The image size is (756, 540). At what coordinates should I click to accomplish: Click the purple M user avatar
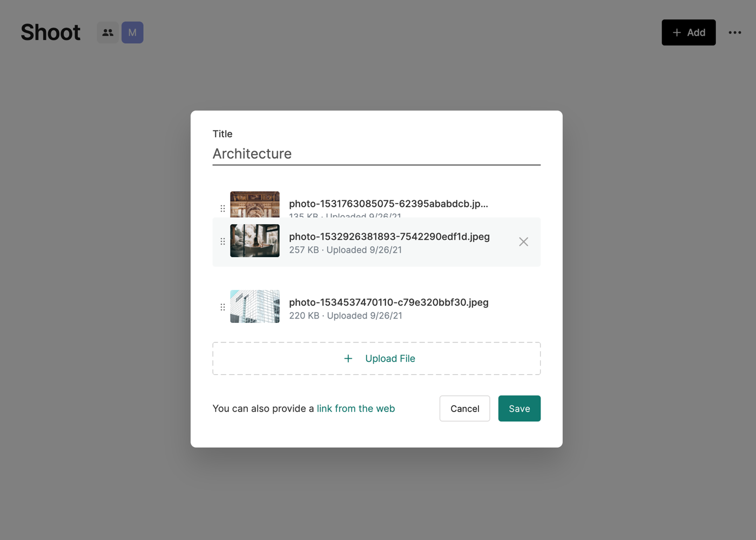pos(132,32)
